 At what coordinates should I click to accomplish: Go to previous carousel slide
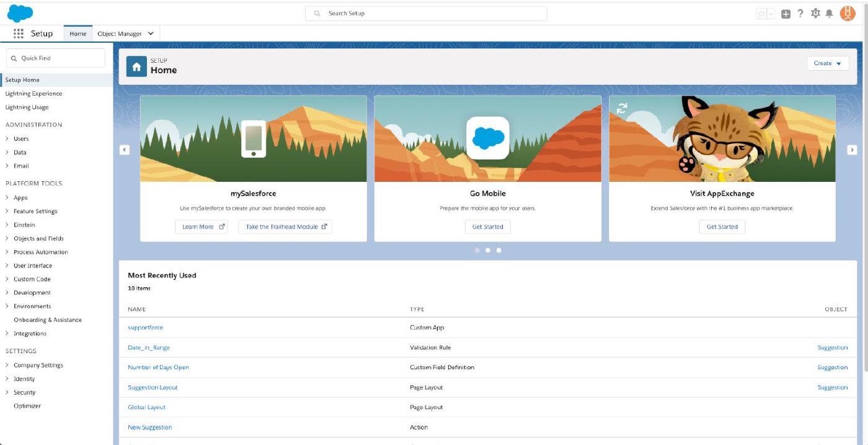click(x=125, y=150)
